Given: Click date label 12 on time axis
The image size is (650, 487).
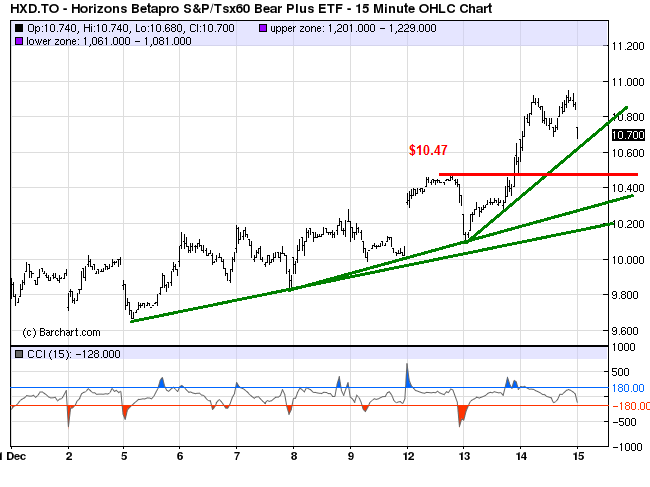Looking at the screenshot, I should (408, 457).
